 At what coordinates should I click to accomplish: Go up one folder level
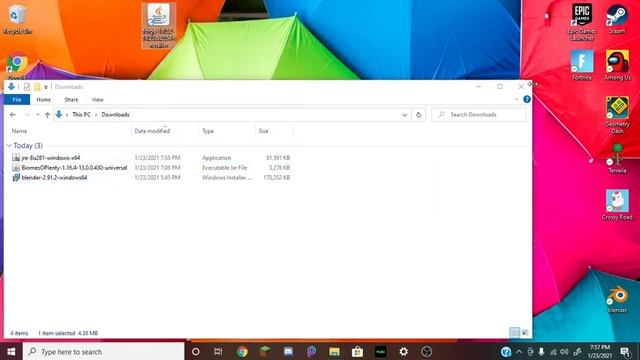click(x=47, y=115)
